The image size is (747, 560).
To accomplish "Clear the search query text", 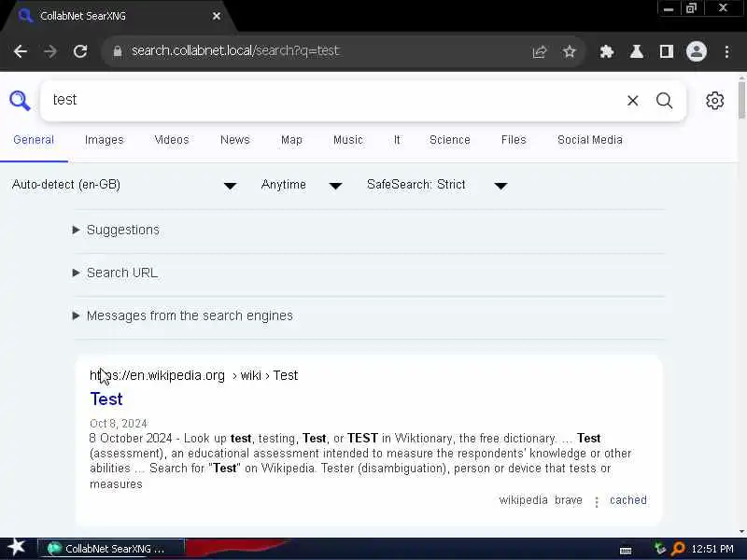I will point(633,101).
